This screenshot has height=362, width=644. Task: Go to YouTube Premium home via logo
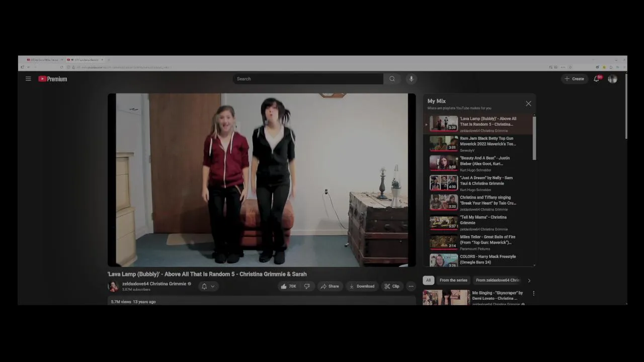(x=53, y=79)
